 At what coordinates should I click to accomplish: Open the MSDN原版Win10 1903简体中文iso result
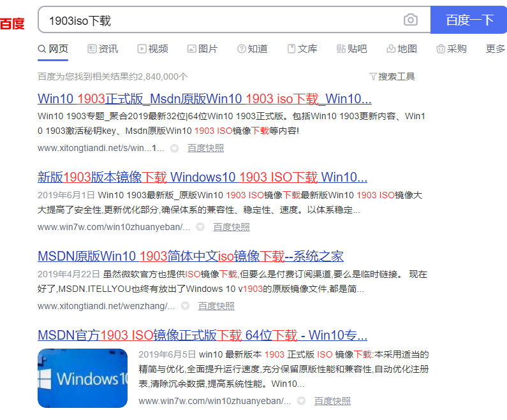[x=190, y=256]
